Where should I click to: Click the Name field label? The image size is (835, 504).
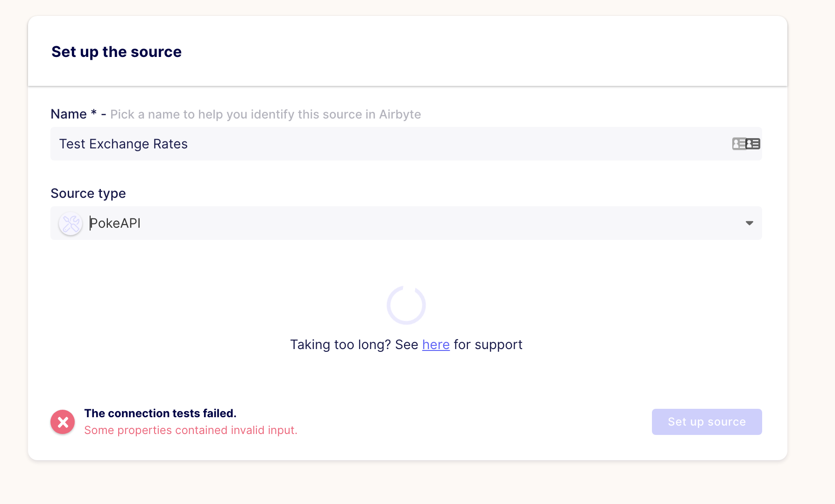tap(68, 113)
